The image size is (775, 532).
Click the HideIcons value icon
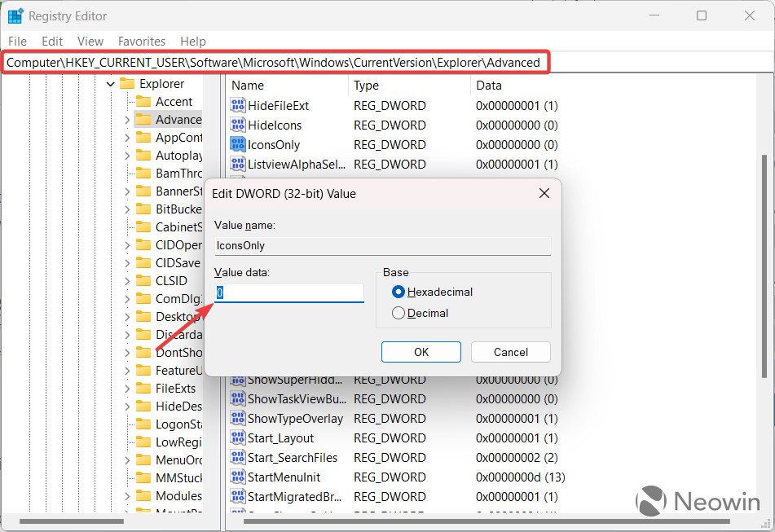[238, 125]
